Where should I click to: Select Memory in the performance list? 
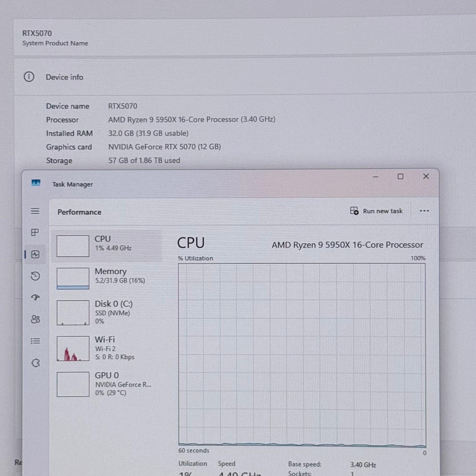pos(107,278)
